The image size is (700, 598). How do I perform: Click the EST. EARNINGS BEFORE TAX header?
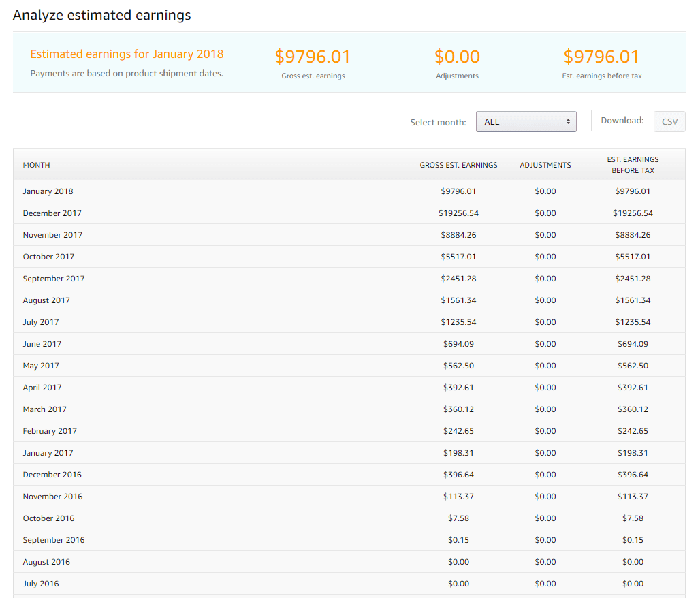pyautogui.click(x=633, y=165)
